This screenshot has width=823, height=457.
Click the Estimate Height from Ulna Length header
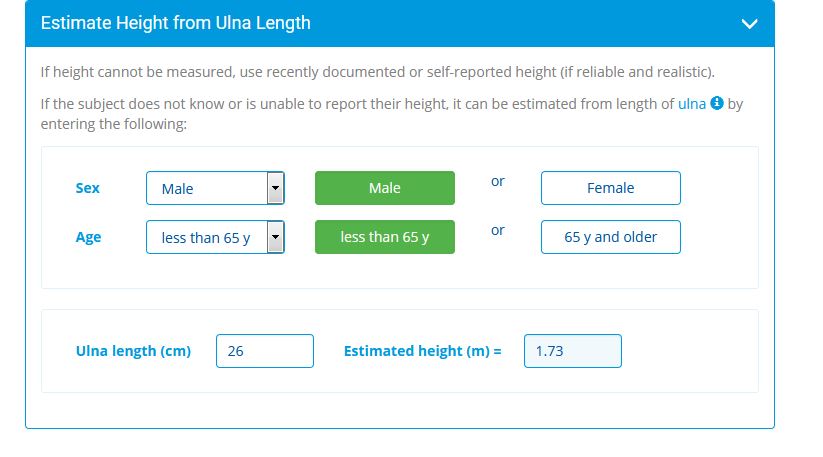[176, 23]
